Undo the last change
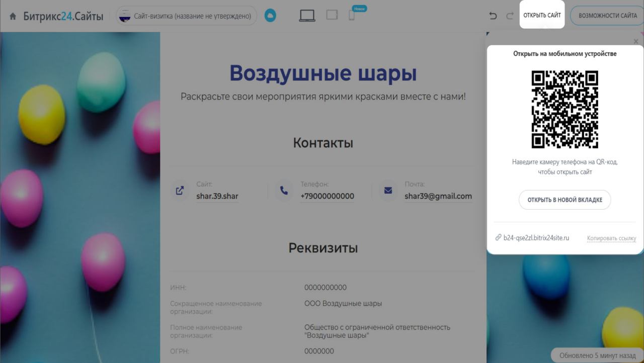The width and height of the screenshot is (644, 363). pos(493,16)
